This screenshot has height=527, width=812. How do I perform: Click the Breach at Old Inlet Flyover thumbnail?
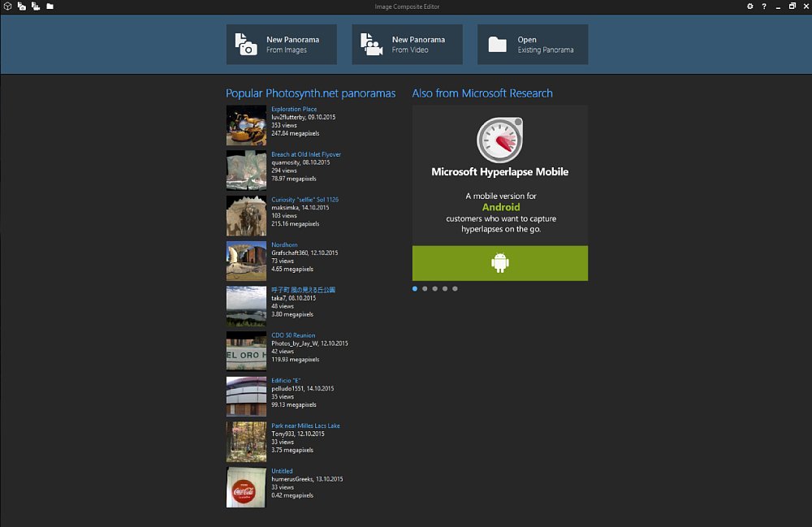[247, 171]
